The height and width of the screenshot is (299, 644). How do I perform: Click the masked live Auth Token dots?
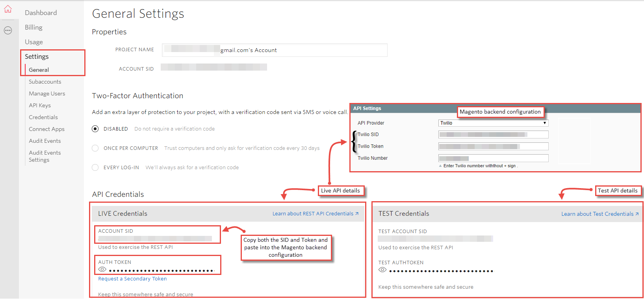pyautogui.click(x=162, y=271)
